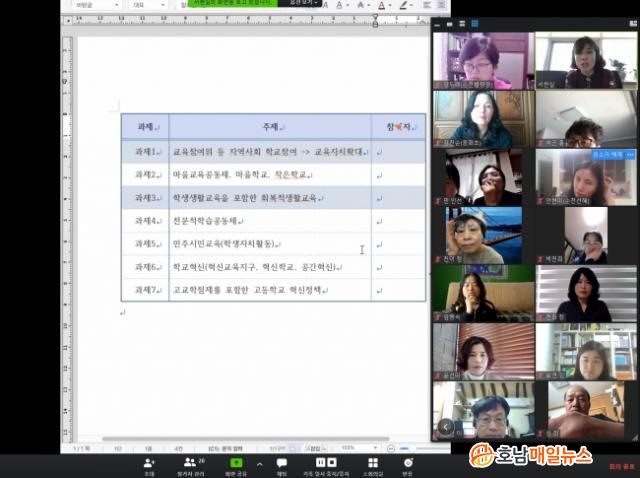
Task: Open Breakout Rooms (소회의실)
Action: pyautogui.click(x=372, y=465)
